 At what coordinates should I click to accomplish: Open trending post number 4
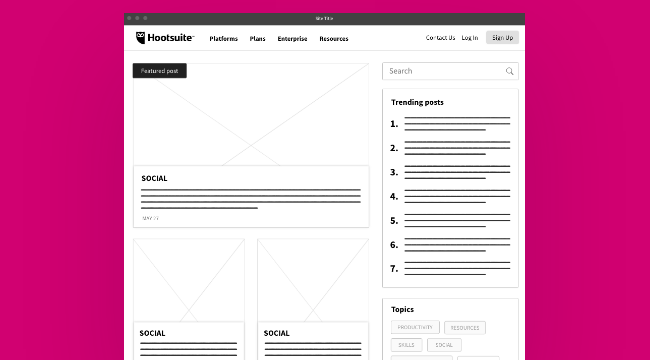tap(450, 196)
